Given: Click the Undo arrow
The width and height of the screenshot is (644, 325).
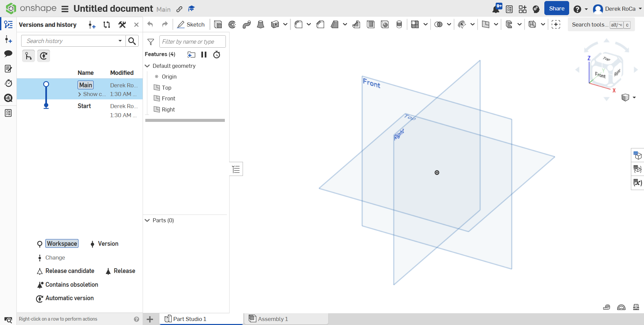Looking at the screenshot, I should click(x=150, y=24).
